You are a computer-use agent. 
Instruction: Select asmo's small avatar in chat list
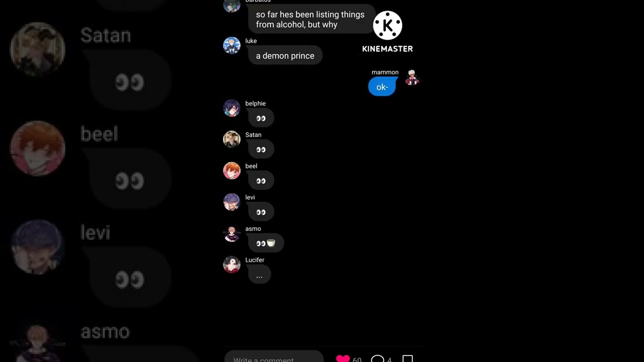pos(231,233)
